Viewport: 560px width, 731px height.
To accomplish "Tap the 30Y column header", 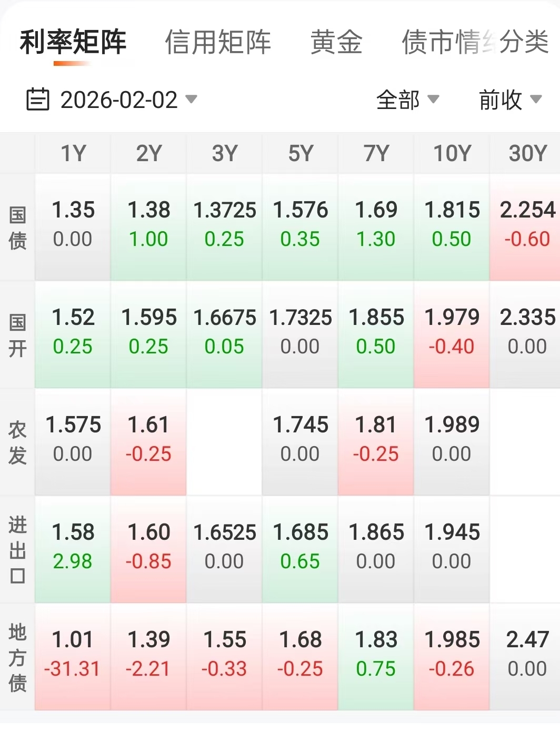I will [527, 153].
